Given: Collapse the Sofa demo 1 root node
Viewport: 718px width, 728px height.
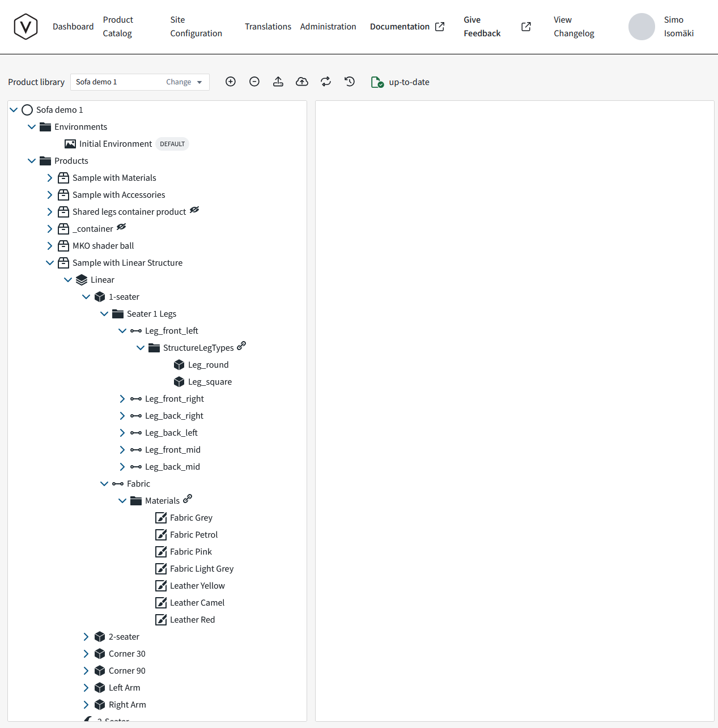Looking at the screenshot, I should 14,110.
